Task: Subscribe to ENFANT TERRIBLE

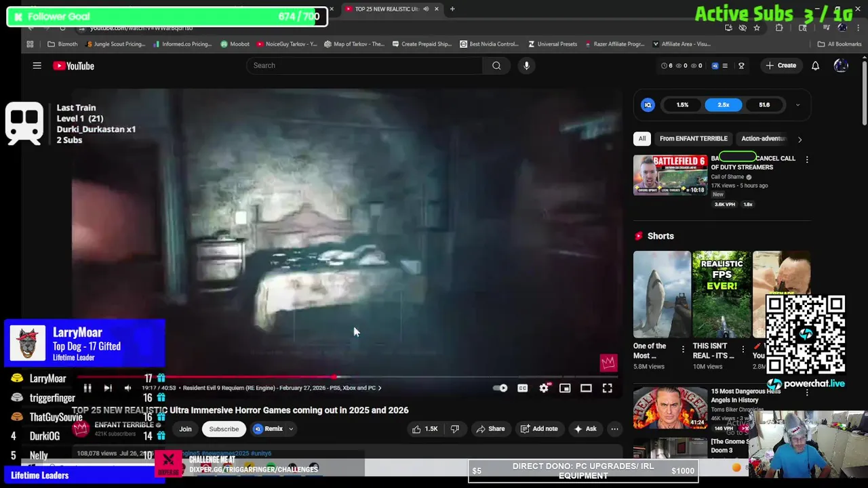Action: click(224, 428)
